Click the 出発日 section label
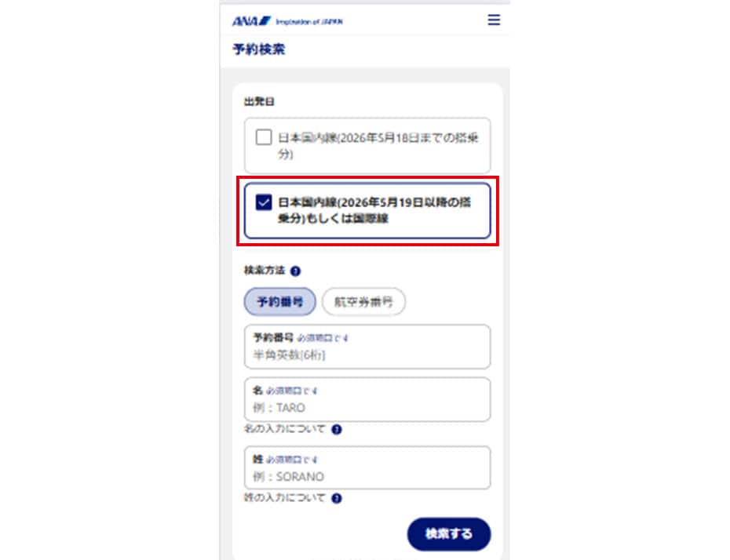Screen dimensions: 730x560 pyautogui.click(x=259, y=101)
